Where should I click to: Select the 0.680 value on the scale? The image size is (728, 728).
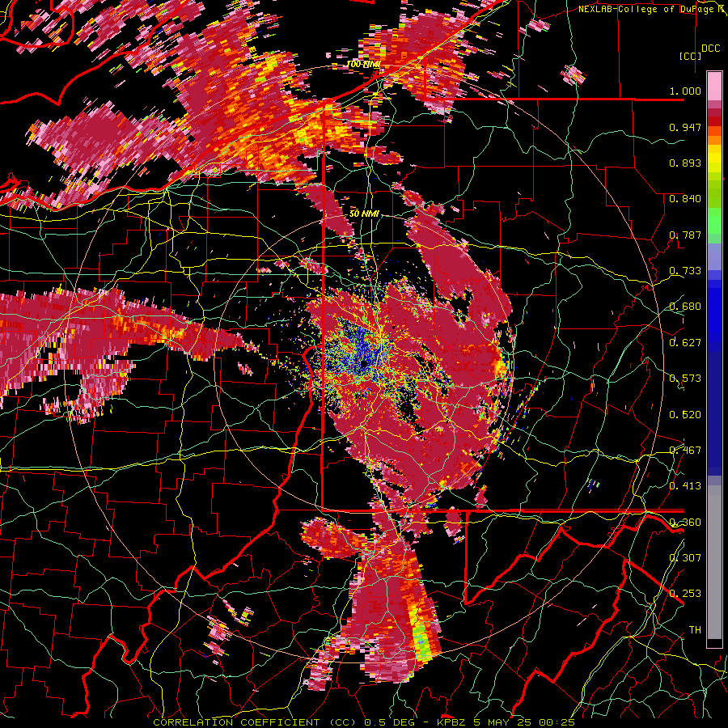click(685, 307)
